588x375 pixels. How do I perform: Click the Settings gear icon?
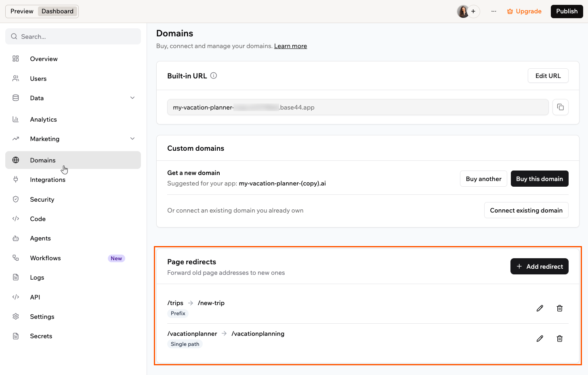[16, 316]
